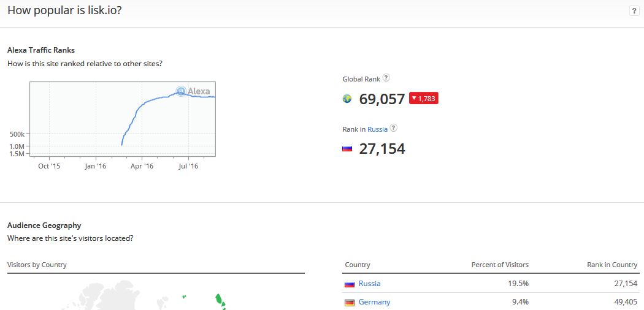
Task: Click the Country column header
Action: pyautogui.click(x=358, y=265)
